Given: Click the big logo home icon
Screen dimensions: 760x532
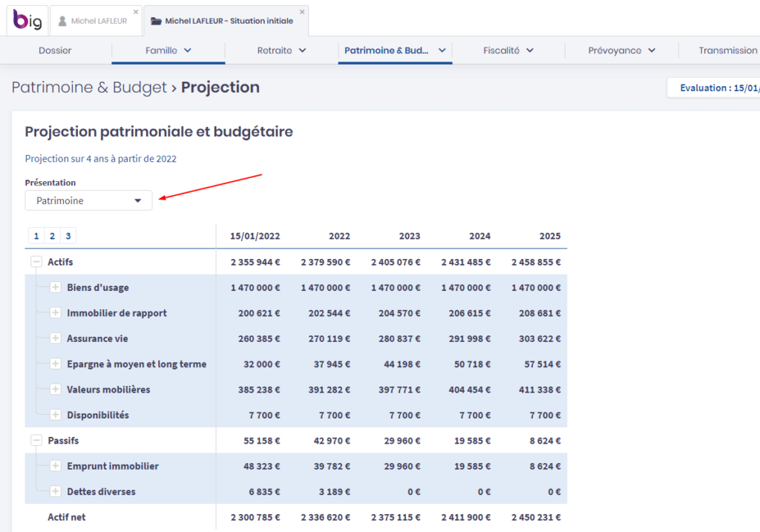Looking at the screenshot, I should click(x=27, y=21).
